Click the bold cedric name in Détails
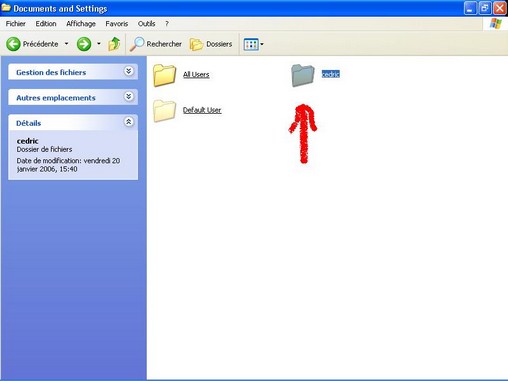This screenshot has width=508, height=381. (x=27, y=141)
